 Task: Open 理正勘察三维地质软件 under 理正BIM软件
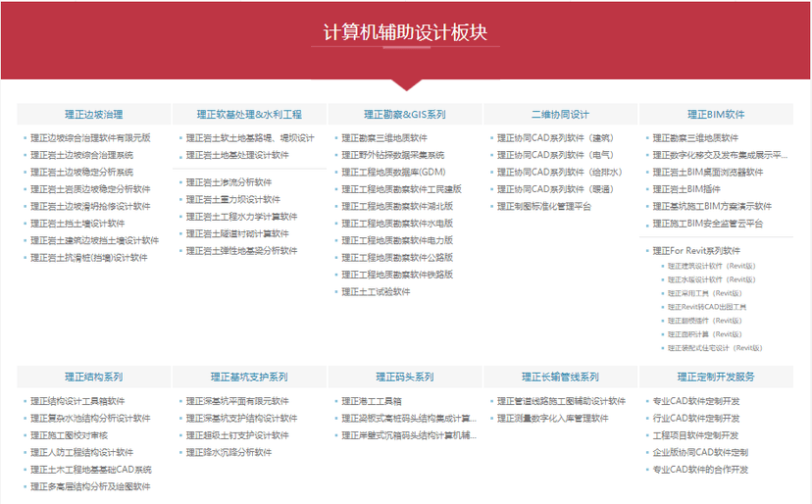coord(695,138)
